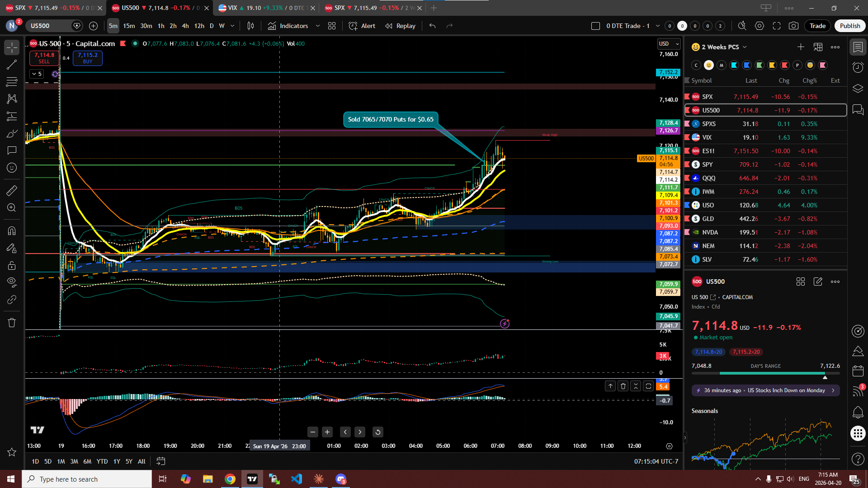The image size is (868, 488).
Task: Open the Fibonacci retracement tools
Action: [12, 82]
